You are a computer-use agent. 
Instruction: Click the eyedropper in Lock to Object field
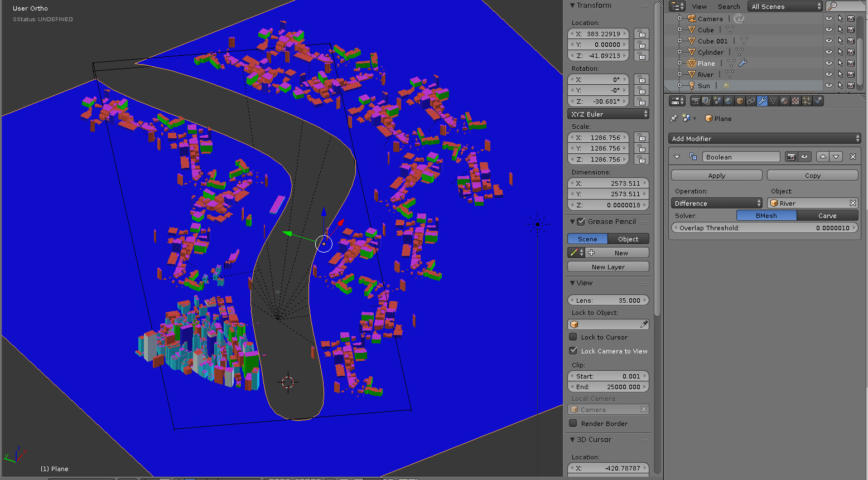click(644, 324)
